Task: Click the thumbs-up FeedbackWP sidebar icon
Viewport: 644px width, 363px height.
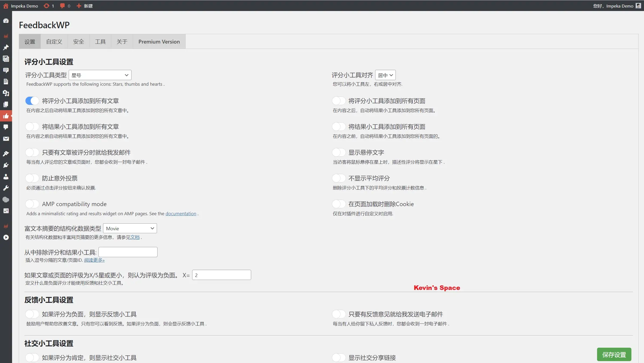Action: point(6,116)
